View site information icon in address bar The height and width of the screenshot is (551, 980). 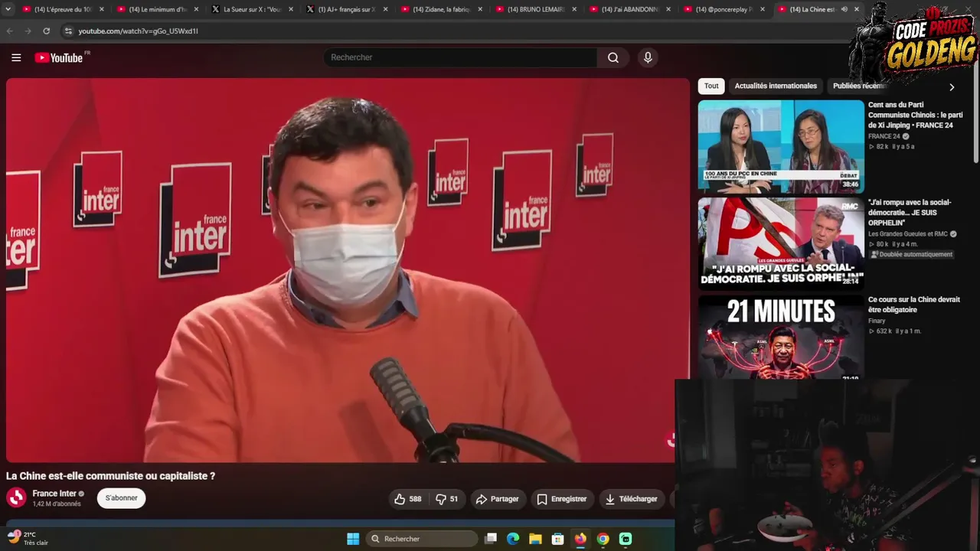point(68,31)
